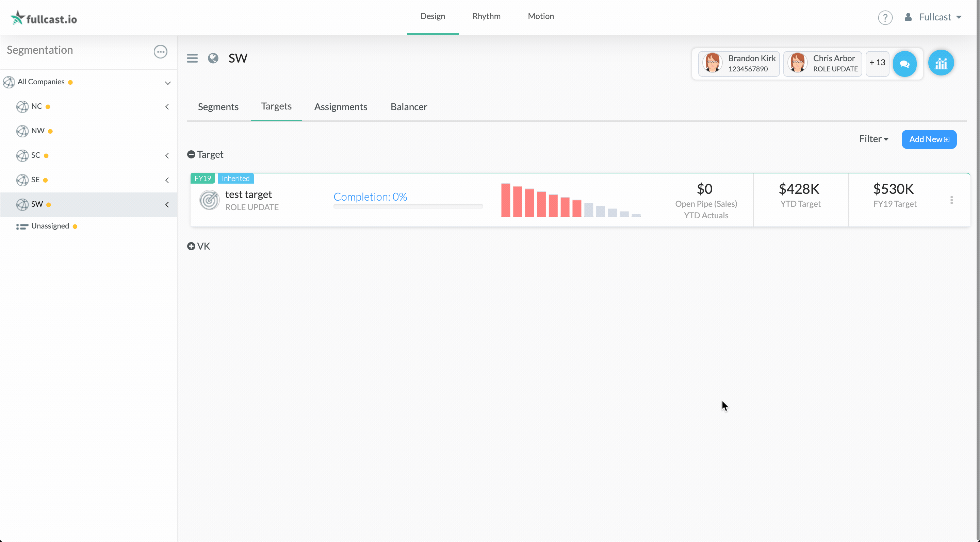Switch to the Assignments tab
This screenshot has width=980, height=542.
pyautogui.click(x=341, y=107)
